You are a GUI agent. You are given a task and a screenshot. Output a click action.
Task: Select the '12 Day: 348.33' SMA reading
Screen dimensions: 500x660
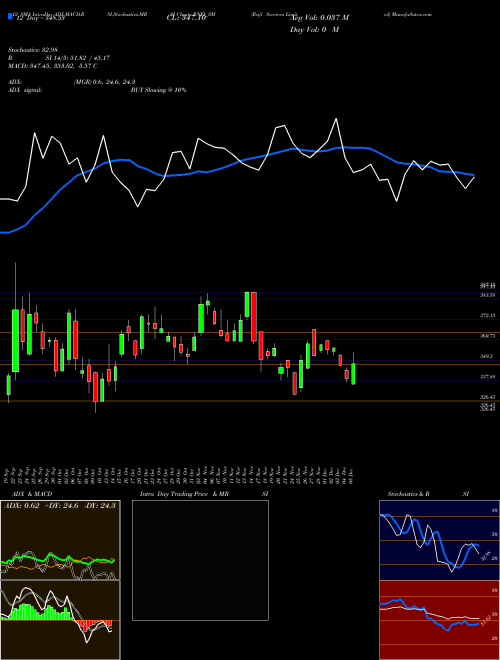pyautogui.click(x=39, y=19)
